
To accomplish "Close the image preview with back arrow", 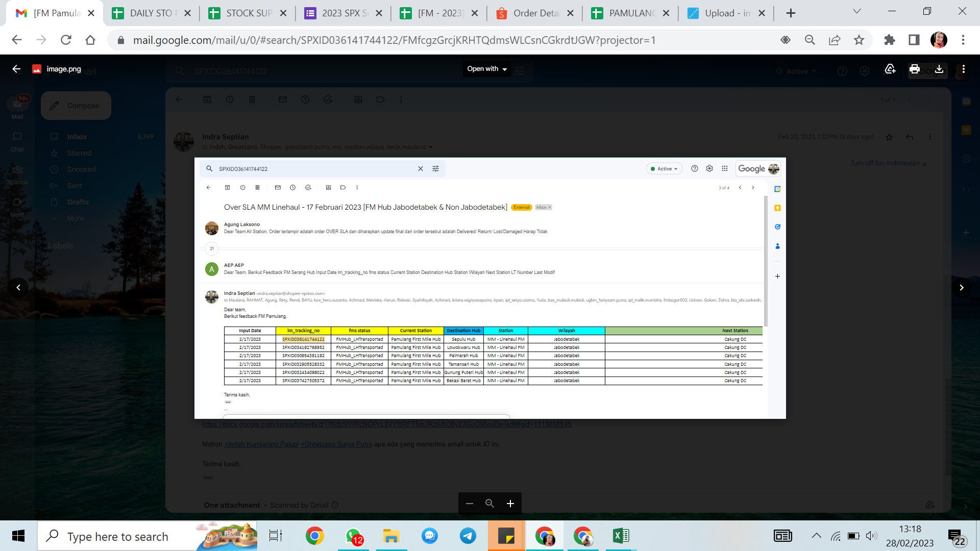I will pos(16,69).
